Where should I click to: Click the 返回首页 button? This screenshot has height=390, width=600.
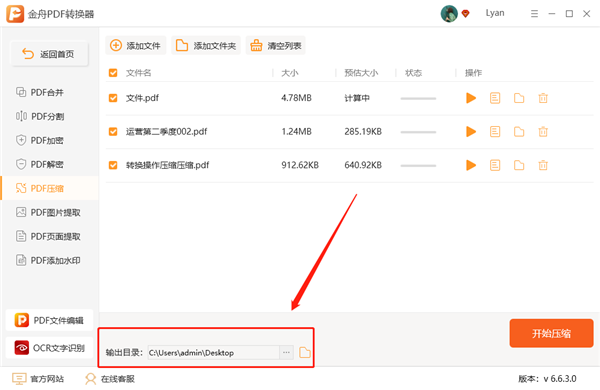49,54
